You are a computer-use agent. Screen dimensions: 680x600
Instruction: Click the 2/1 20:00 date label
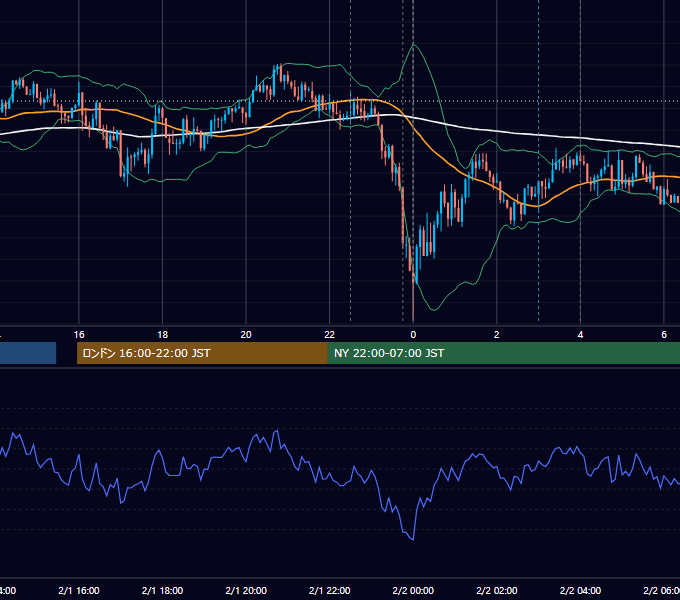246,590
